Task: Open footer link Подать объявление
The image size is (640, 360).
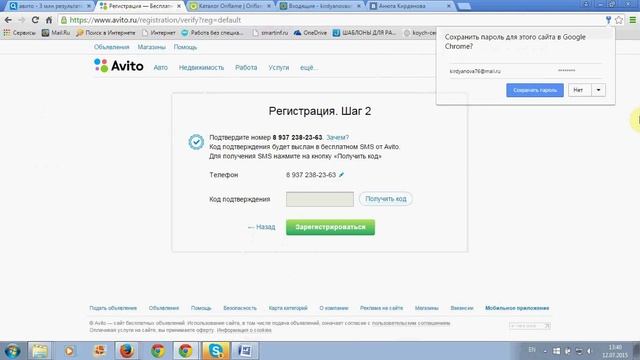Action: click(x=113, y=308)
